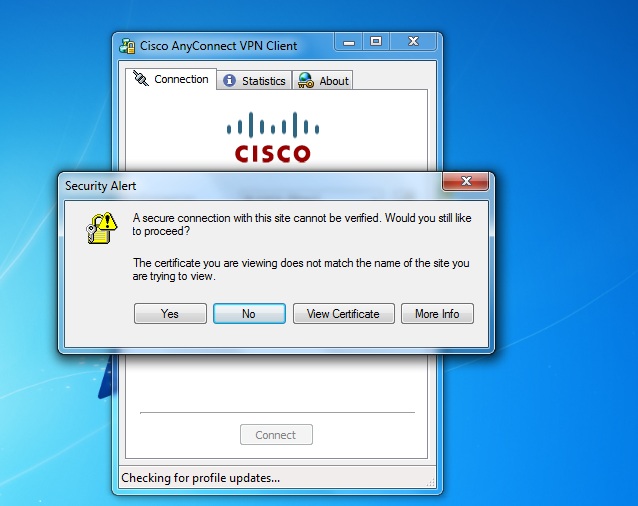The height and width of the screenshot is (506, 638).
Task: Click the 'Cisco AnyConnect VPN Client' title text
Action: [x=218, y=46]
